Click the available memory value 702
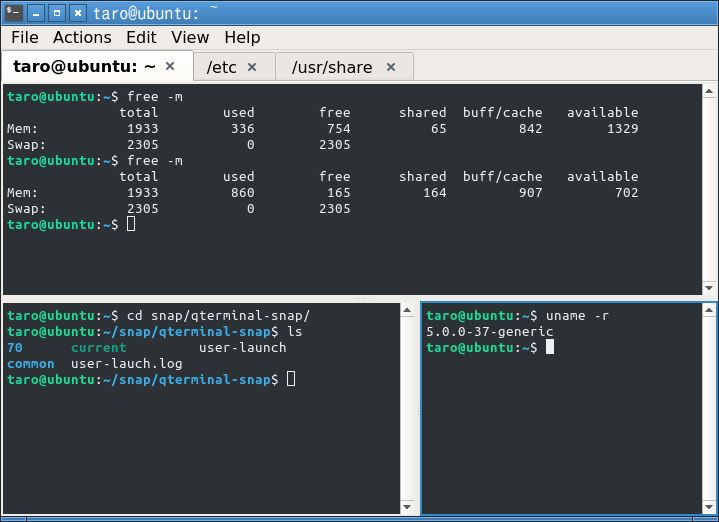 (626, 193)
